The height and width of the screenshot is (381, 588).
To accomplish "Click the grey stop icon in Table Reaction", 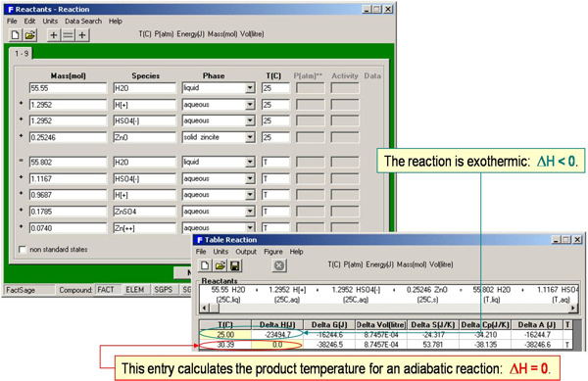I will 279,265.
